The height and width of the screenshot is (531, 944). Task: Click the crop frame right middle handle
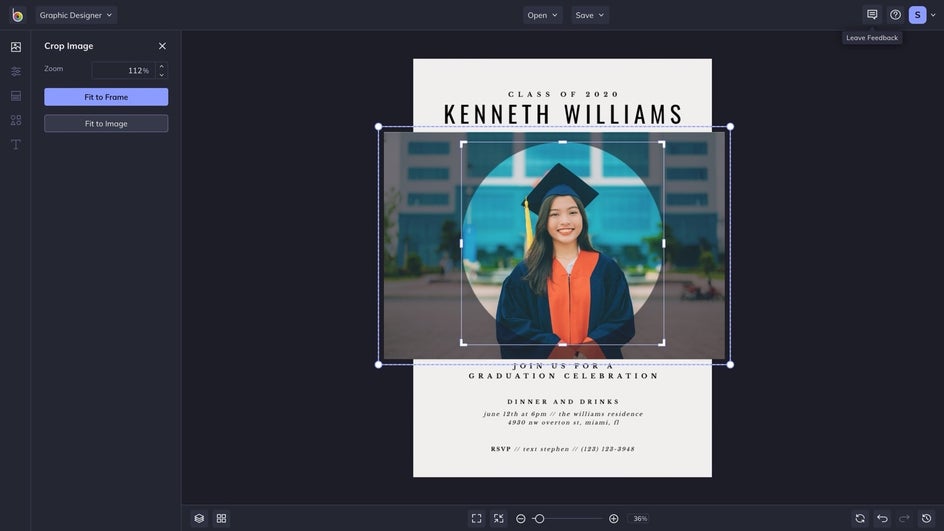click(x=664, y=243)
